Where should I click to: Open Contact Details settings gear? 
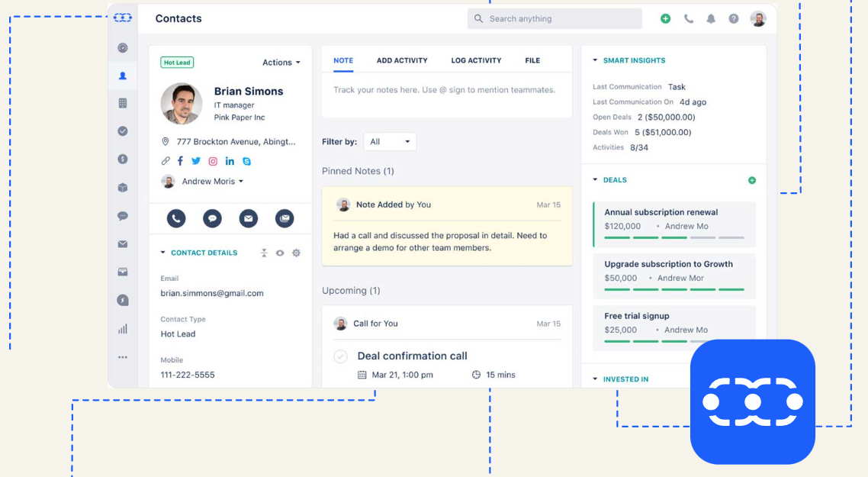pyautogui.click(x=296, y=253)
